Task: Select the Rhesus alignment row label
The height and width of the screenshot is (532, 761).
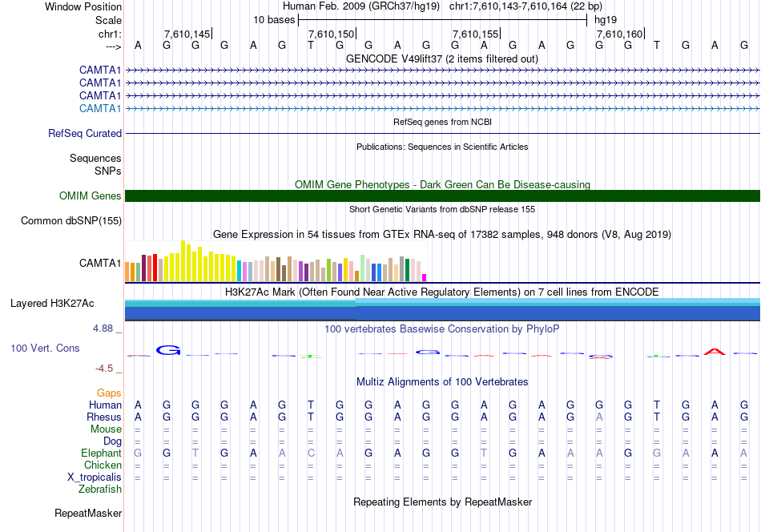Action: (x=103, y=417)
